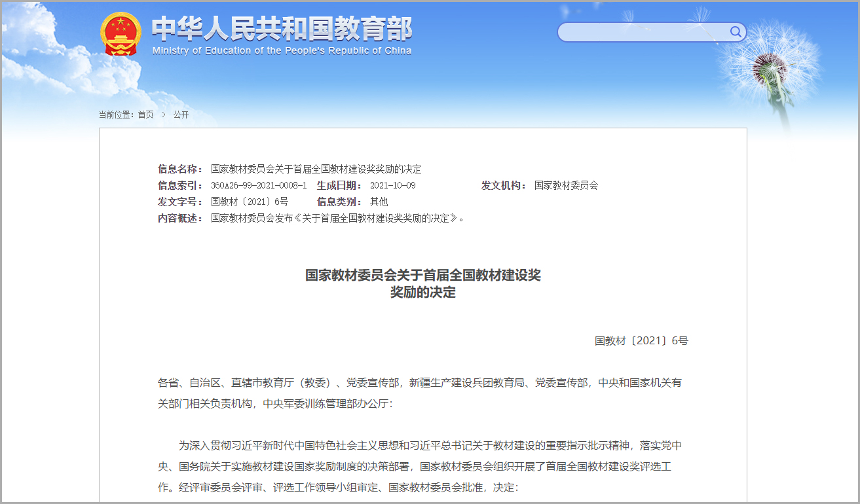Select information category value 其他
Image resolution: width=860 pixels, height=504 pixels.
[x=379, y=202]
